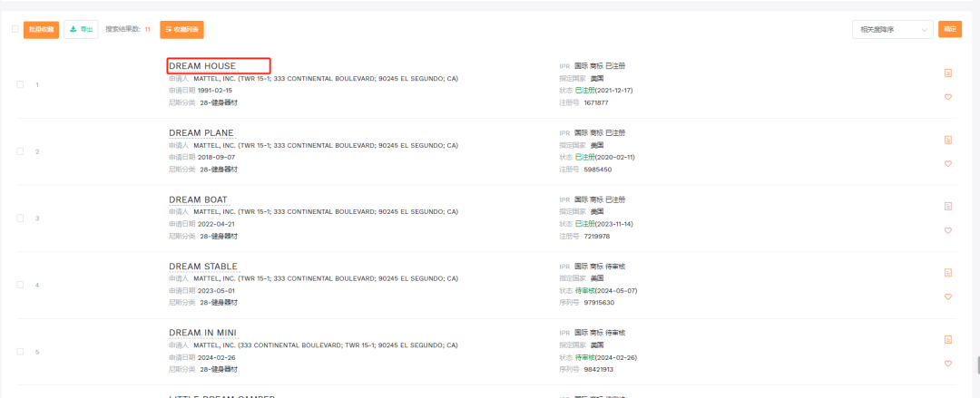The image size is (980, 398).
Task: Tick the select-all checkbox beside 批量收藏
Action: (x=15, y=29)
